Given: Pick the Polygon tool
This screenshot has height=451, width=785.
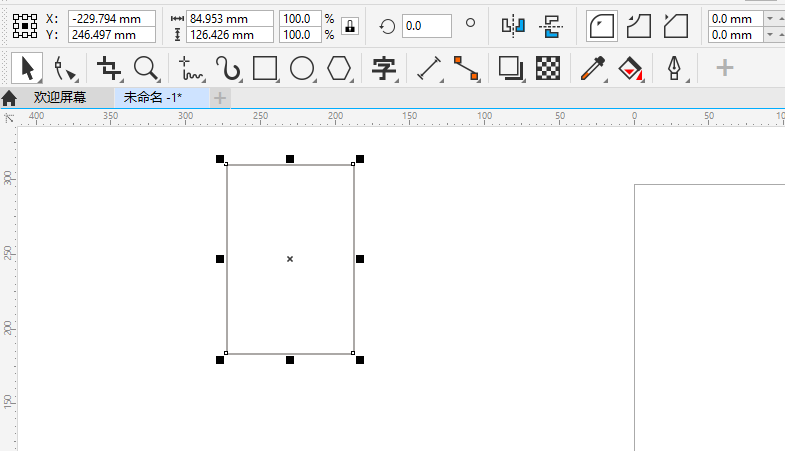Looking at the screenshot, I should (x=340, y=68).
